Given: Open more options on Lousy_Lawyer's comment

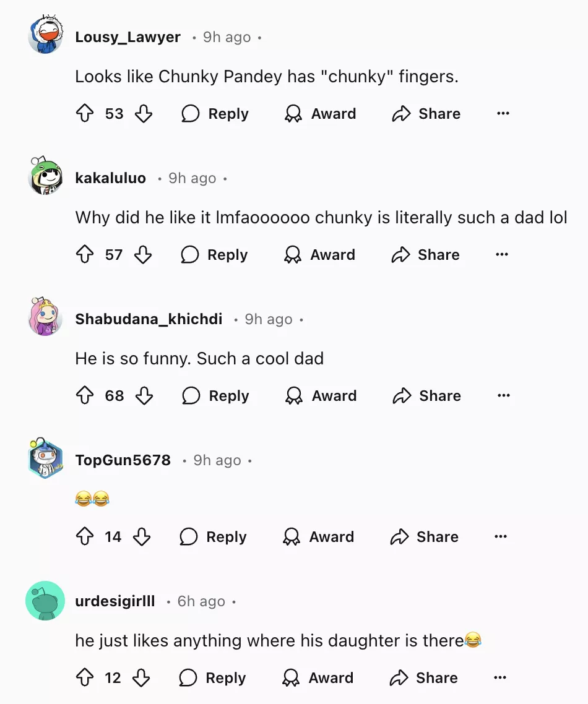Looking at the screenshot, I should pyautogui.click(x=503, y=114).
